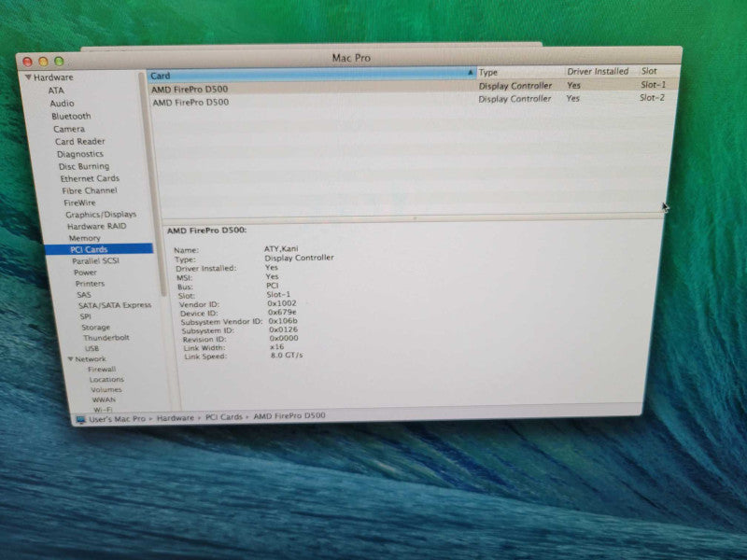This screenshot has width=747, height=560.
Task: Click Hardware in the path bar
Action: coord(176,417)
